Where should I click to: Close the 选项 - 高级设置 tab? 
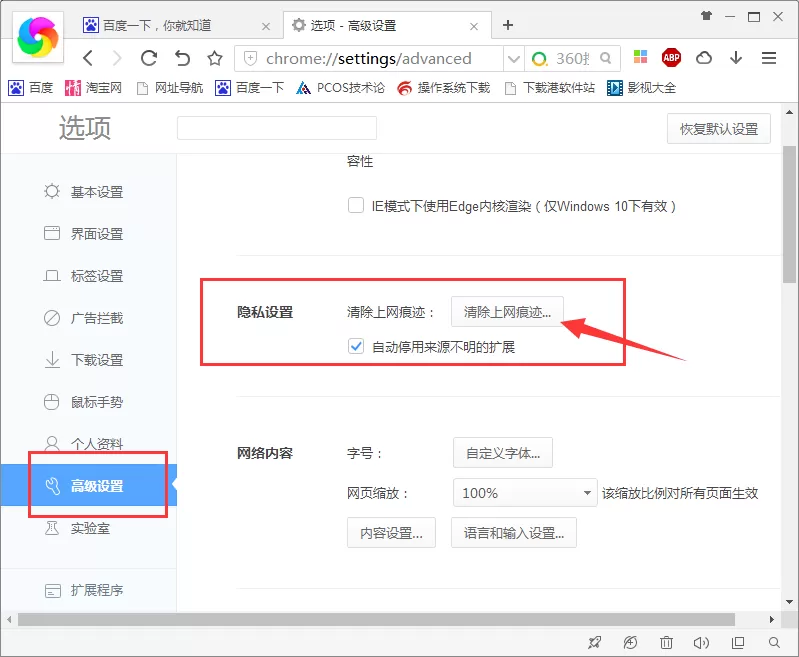[473, 27]
